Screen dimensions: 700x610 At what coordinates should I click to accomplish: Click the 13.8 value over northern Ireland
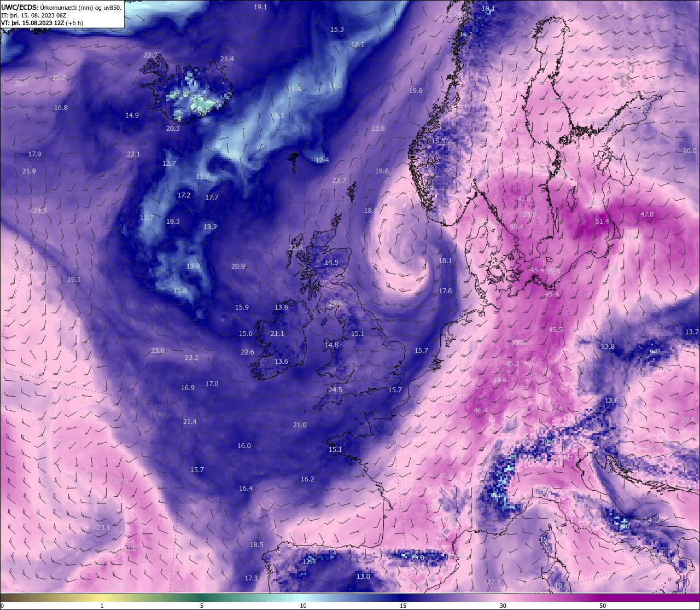click(281, 307)
